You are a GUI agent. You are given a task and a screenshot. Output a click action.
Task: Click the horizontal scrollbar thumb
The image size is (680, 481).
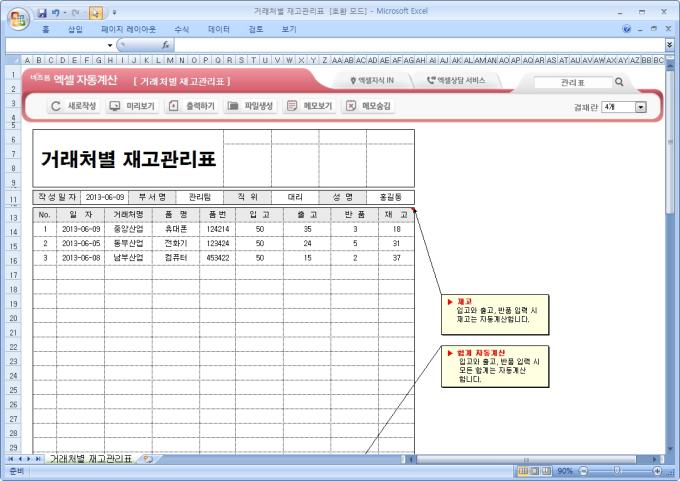(526, 459)
